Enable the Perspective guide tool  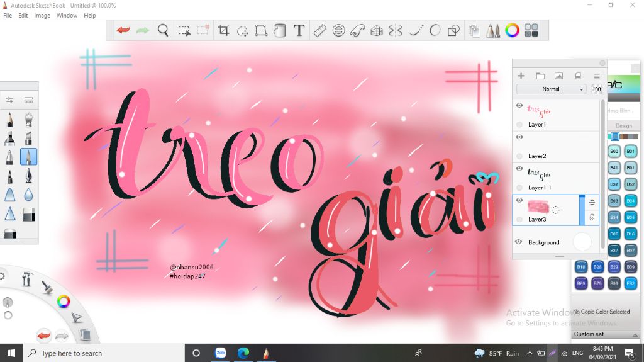[x=377, y=30]
